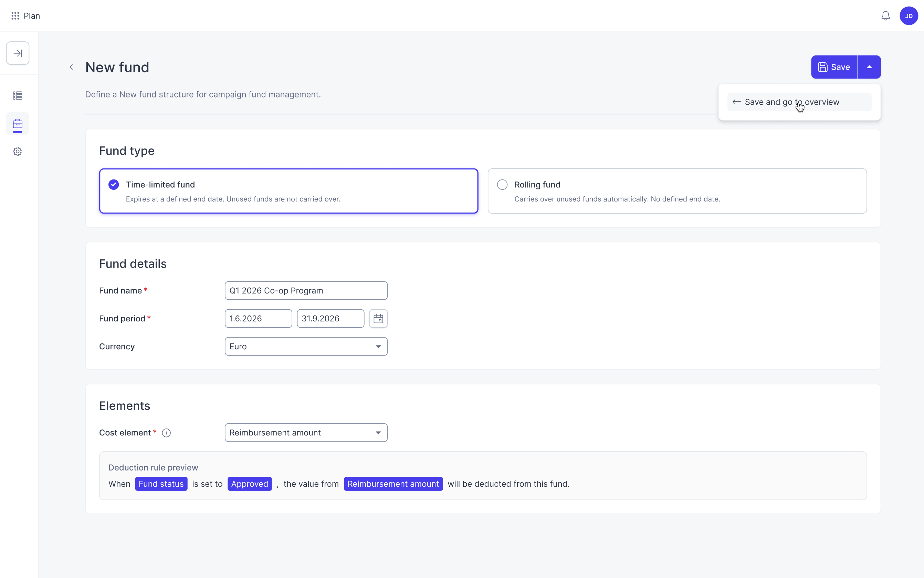The height and width of the screenshot is (578, 924).
Task: Edit the Fund name field
Action: (306, 290)
